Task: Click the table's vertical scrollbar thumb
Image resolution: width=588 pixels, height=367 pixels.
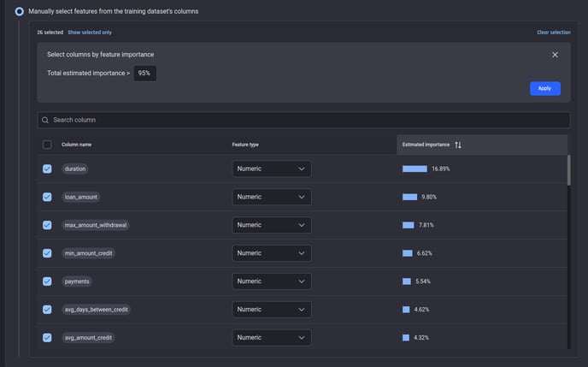Action: (x=569, y=170)
